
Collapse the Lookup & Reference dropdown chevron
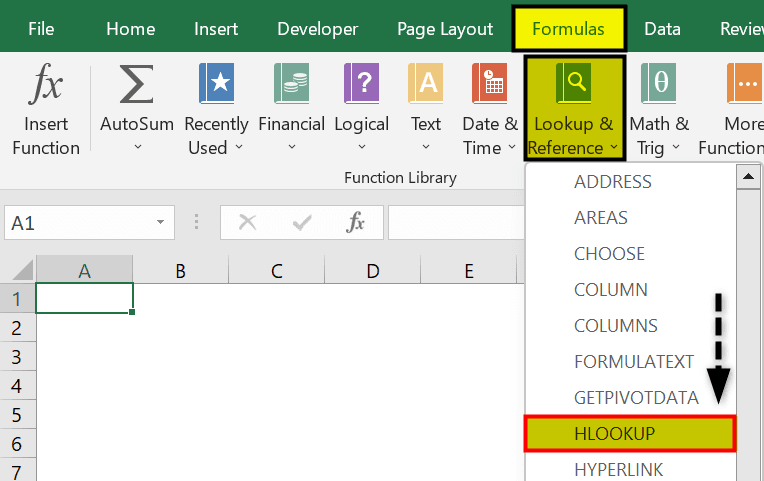pos(614,147)
